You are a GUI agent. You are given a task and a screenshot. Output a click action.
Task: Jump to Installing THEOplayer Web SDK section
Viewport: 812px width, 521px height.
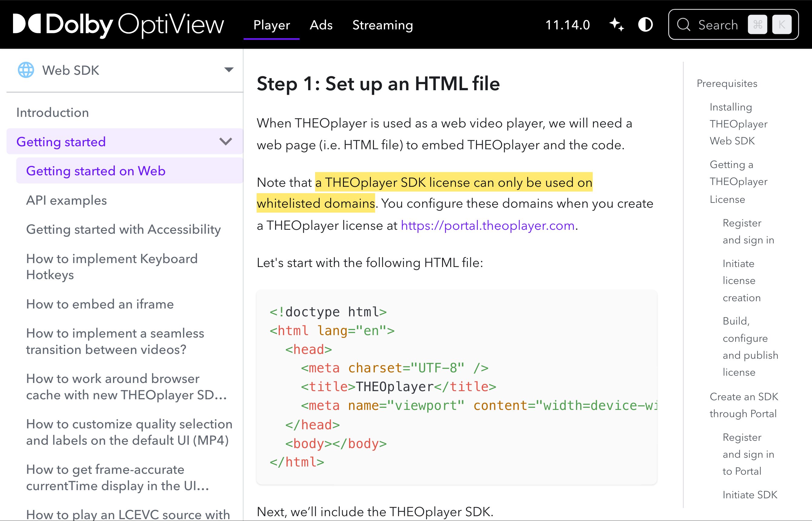738,124
